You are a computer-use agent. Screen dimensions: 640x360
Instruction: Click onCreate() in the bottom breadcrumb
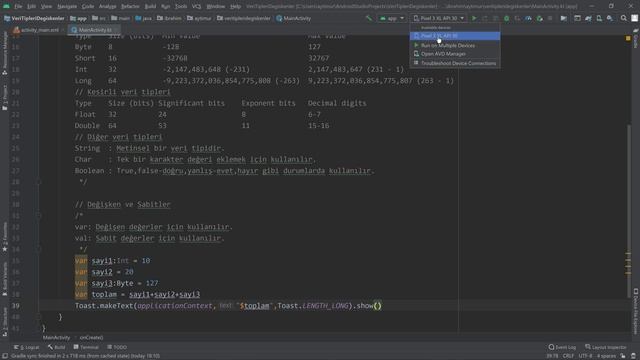click(x=91, y=338)
